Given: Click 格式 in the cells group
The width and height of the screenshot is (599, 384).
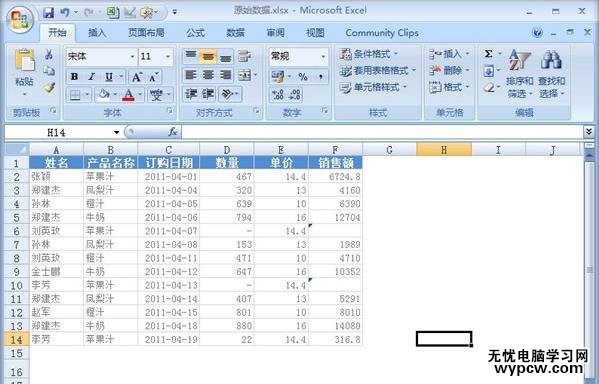Looking at the screenshot, I should click(x=448, y=87).
